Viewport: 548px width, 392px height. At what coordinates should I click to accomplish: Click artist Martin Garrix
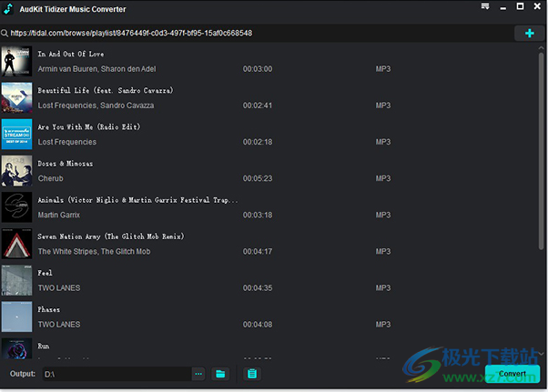coord(58,215)
